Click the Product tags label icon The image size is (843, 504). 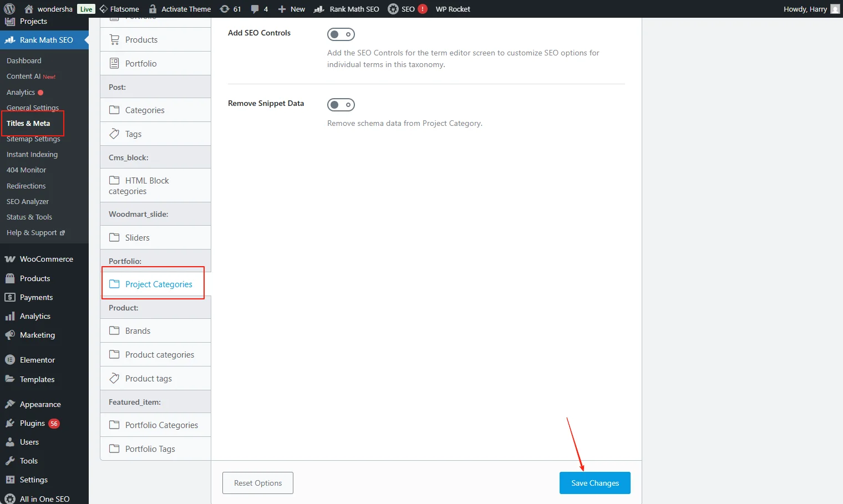click(114, 378)
